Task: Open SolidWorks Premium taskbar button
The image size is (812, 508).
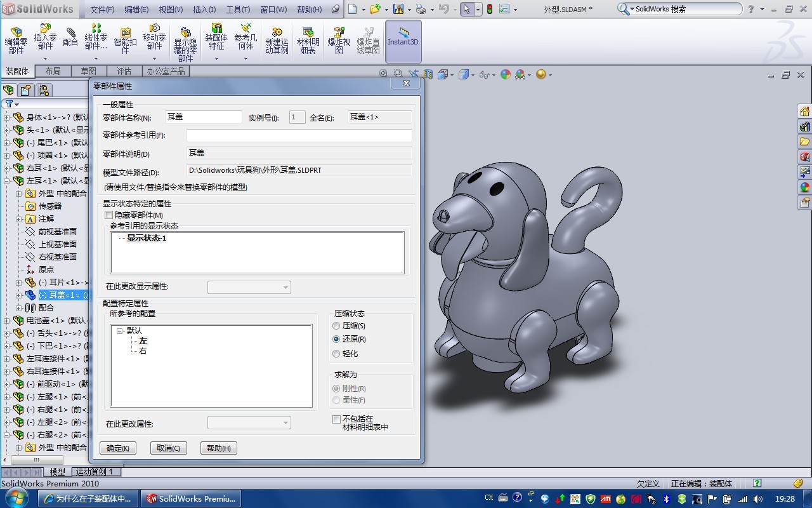Action: click(x=191, y=498)
